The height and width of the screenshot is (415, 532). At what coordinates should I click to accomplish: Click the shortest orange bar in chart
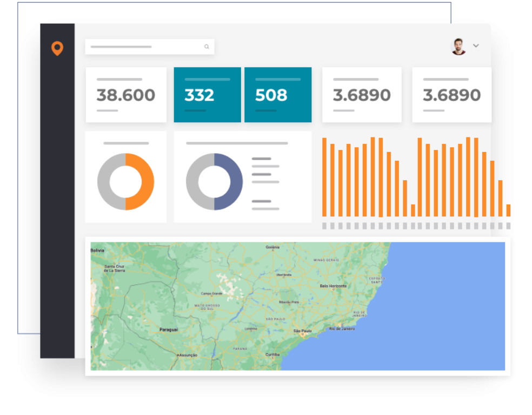click(413, 210)
